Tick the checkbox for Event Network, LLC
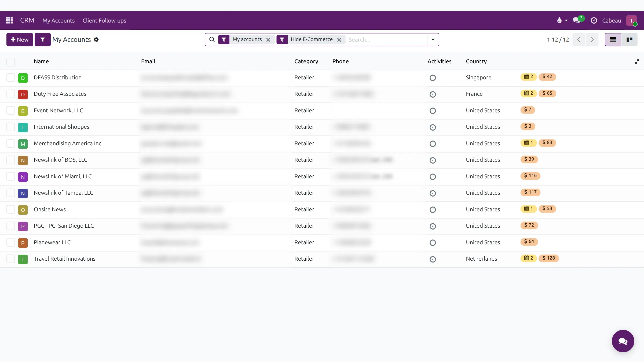The image size is (644, 362). pyautogui.click(x=11, y=110)
